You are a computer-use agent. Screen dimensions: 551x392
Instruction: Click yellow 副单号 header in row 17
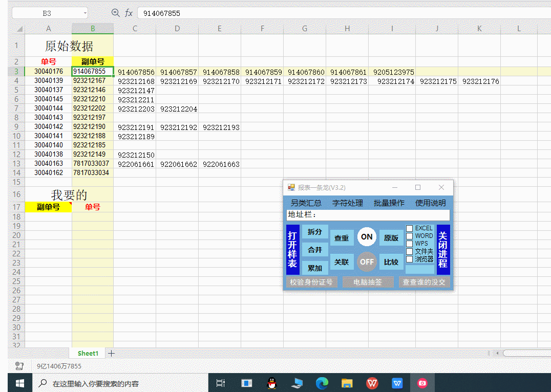coord(49,207)
